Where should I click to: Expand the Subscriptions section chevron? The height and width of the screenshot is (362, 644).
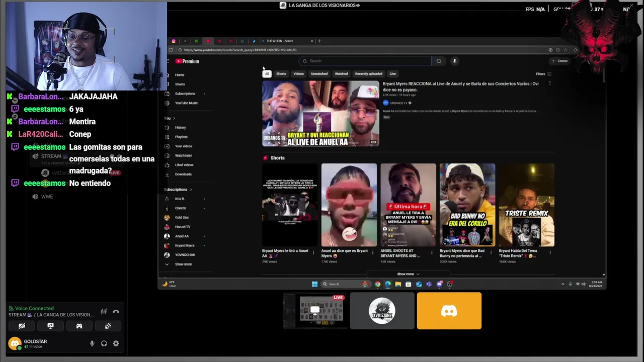(191, 190)
